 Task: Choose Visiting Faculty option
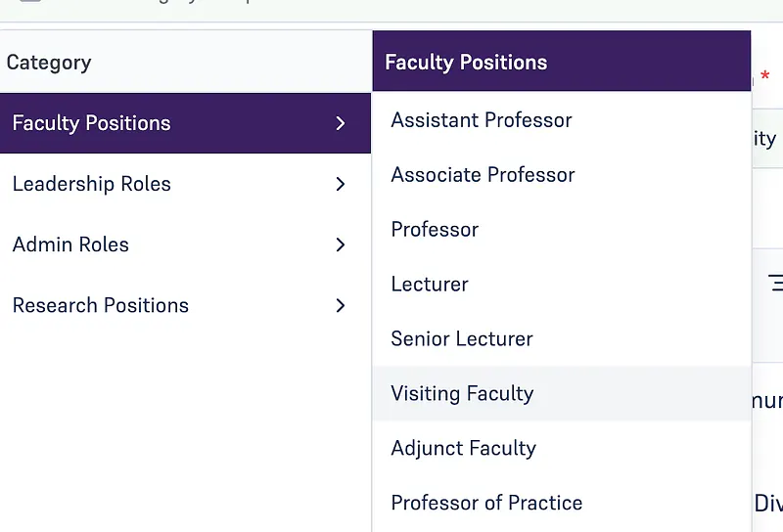coord(562,393)
